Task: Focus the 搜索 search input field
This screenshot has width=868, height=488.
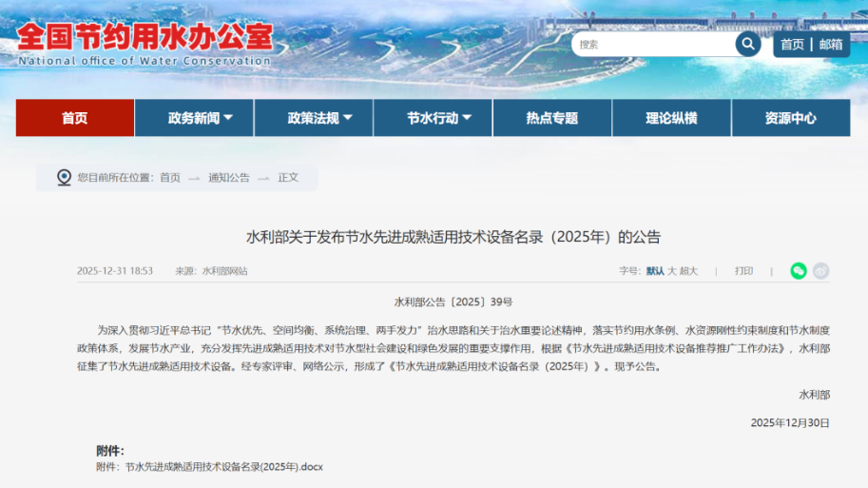Action: coord(654,45)
